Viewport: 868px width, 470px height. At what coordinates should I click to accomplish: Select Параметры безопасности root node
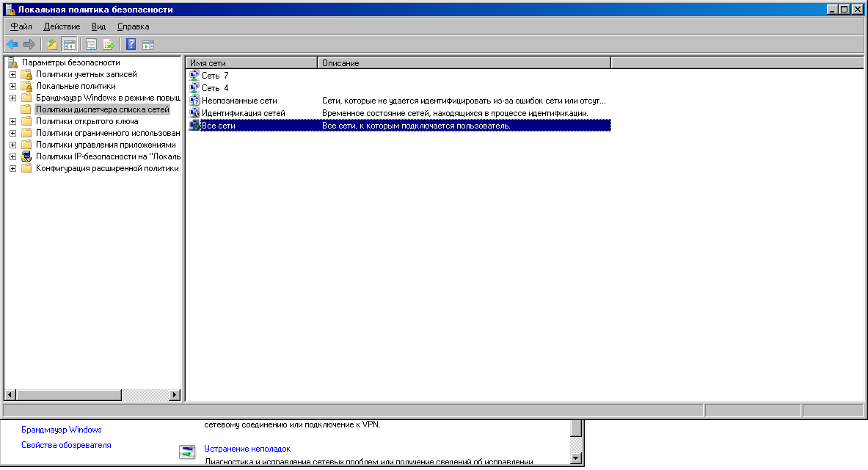tap(71, 62)
